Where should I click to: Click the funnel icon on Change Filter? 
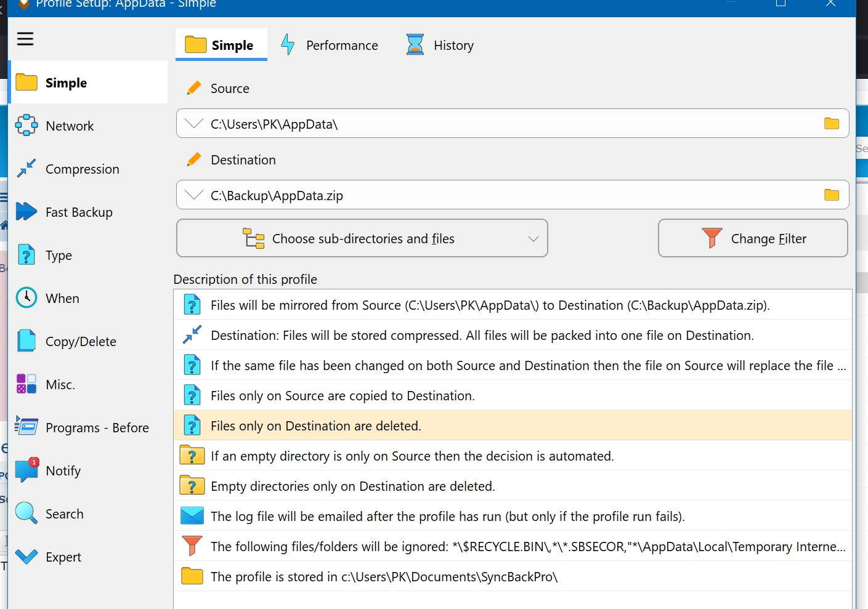point(712,238)
